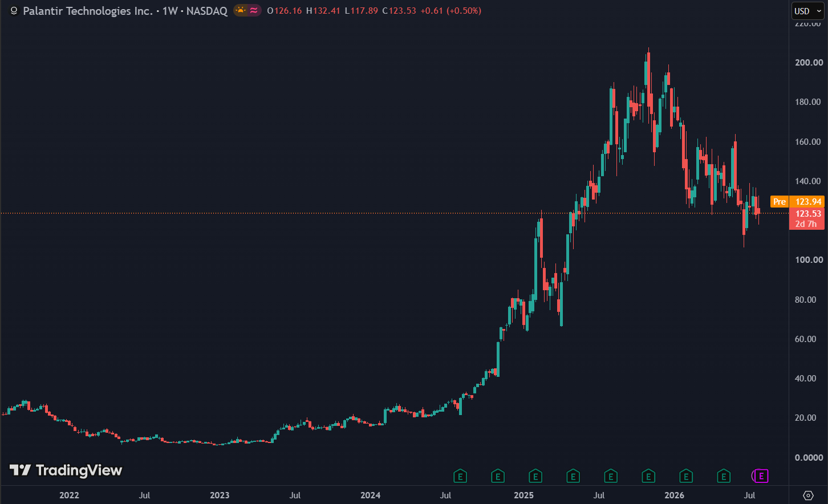Select the open value O126.16
Screen dimensions: 828x504
[285, 11]
